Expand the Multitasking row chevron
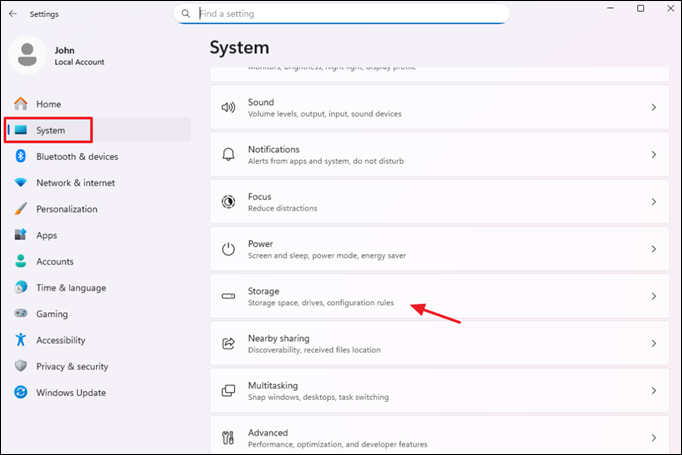Image resolution: width=682 pixels, height=455 pixels. tap(654, 391)
